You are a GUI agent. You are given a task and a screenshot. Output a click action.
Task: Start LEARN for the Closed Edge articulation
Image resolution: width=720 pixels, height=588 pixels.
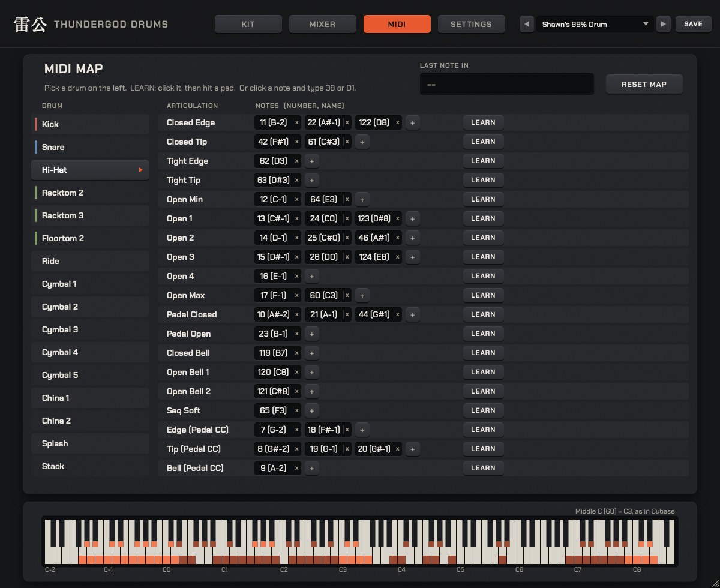483,122
